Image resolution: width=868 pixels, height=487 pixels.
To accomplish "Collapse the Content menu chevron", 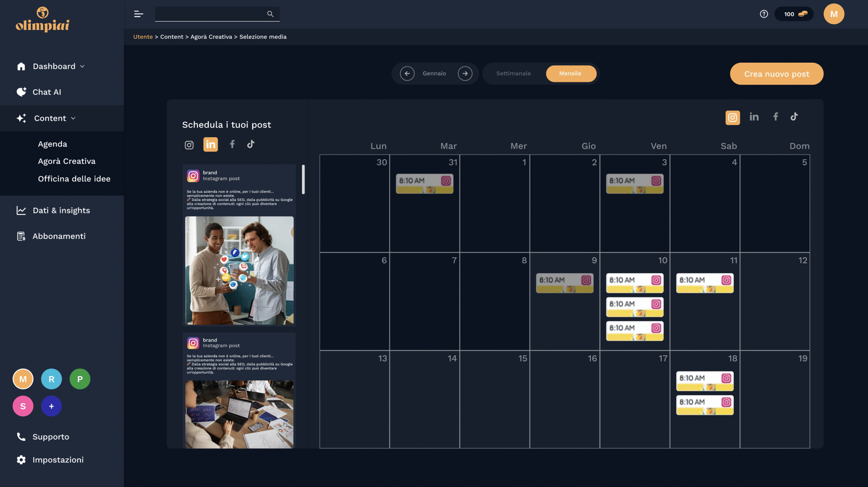I will (x=73, y=118).
